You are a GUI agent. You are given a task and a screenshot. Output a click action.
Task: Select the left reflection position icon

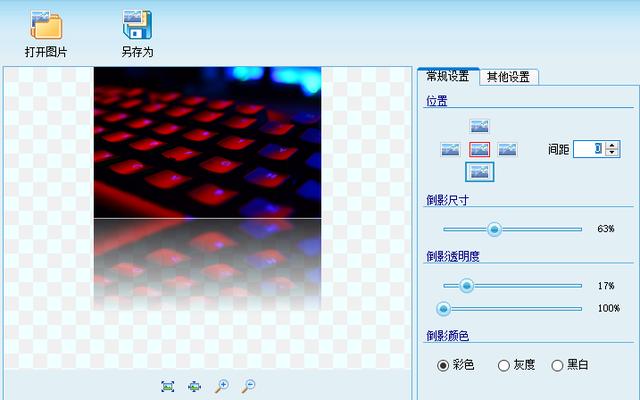click(451, 149)
